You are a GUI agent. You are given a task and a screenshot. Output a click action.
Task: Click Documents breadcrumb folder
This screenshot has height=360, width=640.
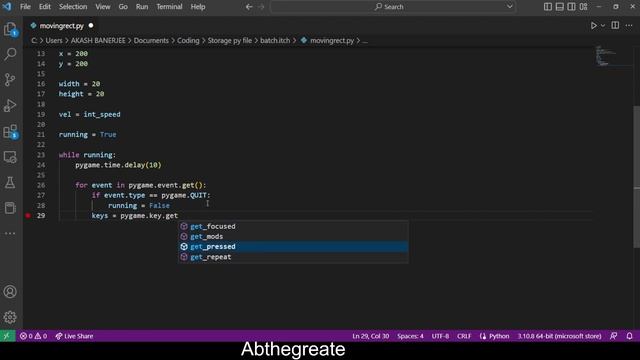tap(151, 40)
